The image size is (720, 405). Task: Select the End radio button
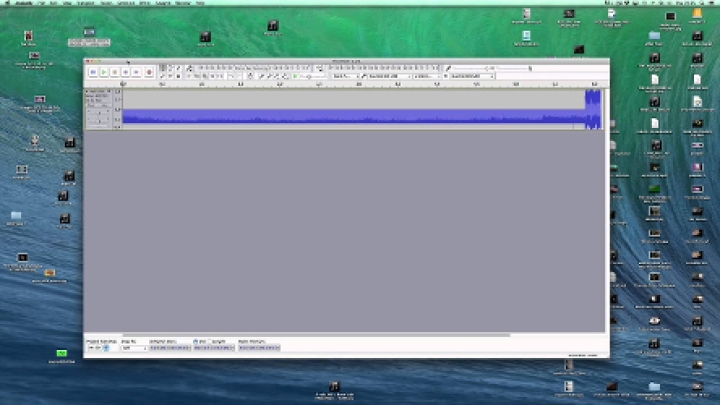pyautogui.click(x=196, y=342)
